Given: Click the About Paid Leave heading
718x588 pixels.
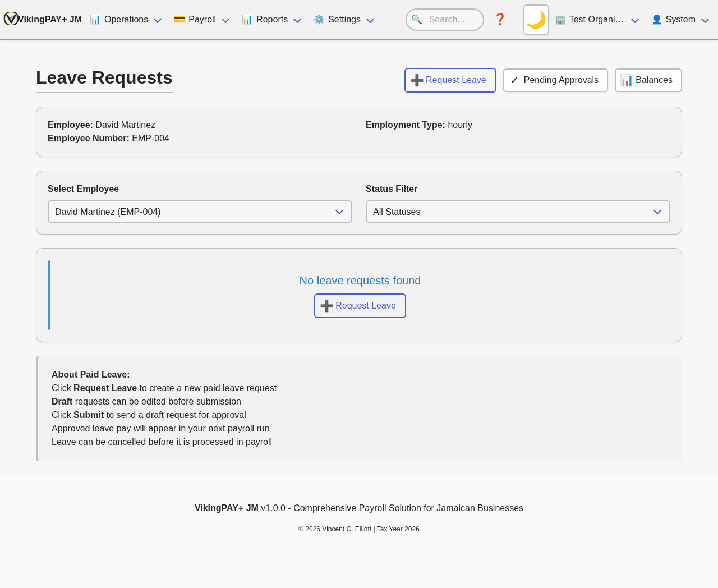Looking at the screenshot, I should coord(91,375).
